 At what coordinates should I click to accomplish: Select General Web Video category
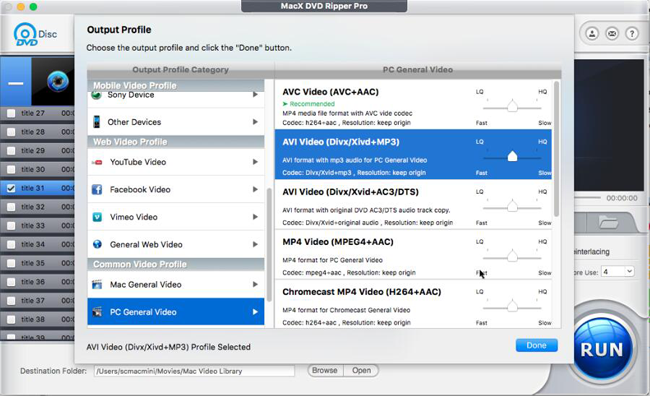click(176, 244)
